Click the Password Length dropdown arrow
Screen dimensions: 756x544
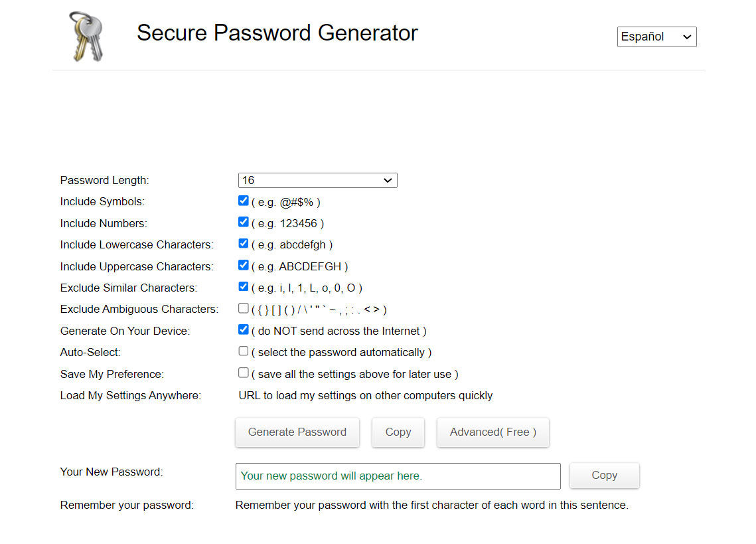[388, 181]
